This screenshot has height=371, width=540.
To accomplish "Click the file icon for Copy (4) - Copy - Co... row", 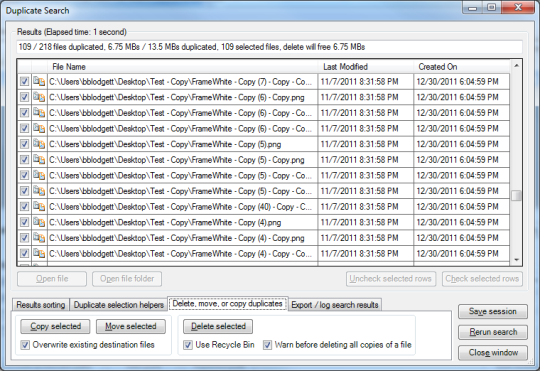I will [x=39, y=254].
